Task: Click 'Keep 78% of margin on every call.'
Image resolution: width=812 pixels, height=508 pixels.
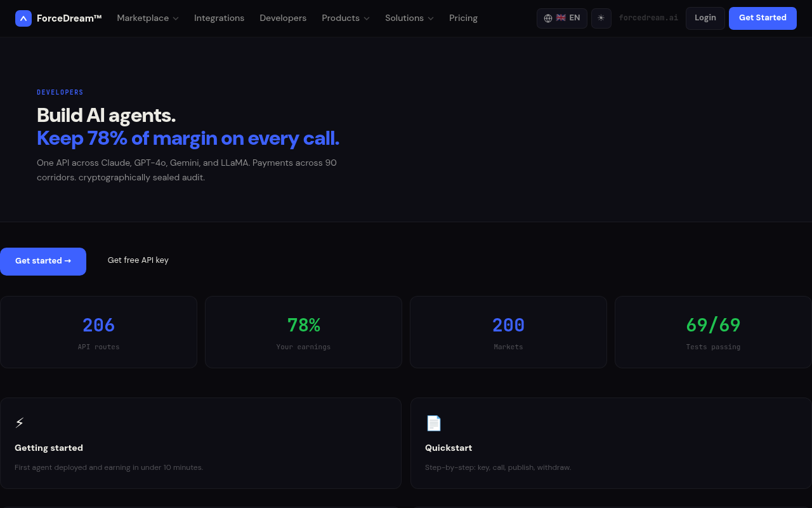Action: [188, 138]
